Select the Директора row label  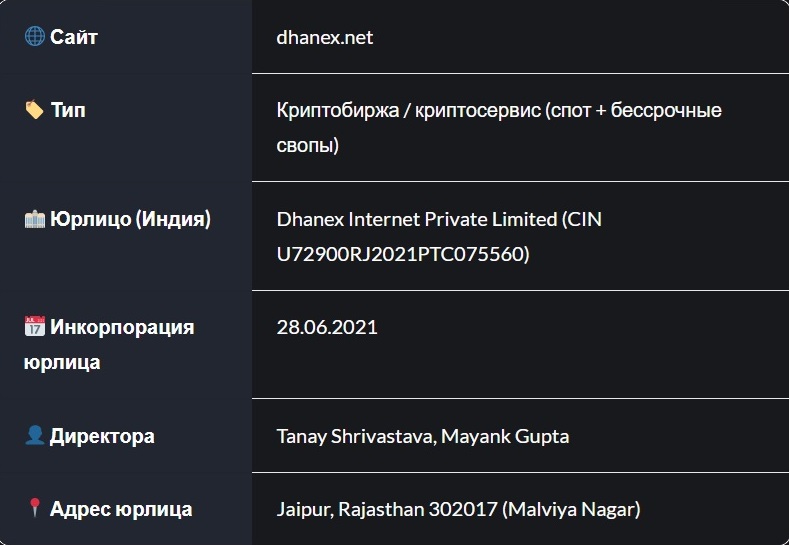[102, 436]
